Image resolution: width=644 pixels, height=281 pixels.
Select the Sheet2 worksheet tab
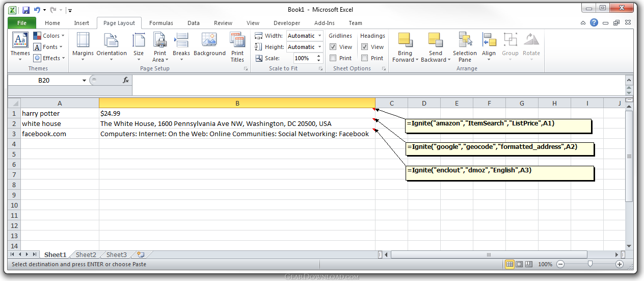point(86,254)
